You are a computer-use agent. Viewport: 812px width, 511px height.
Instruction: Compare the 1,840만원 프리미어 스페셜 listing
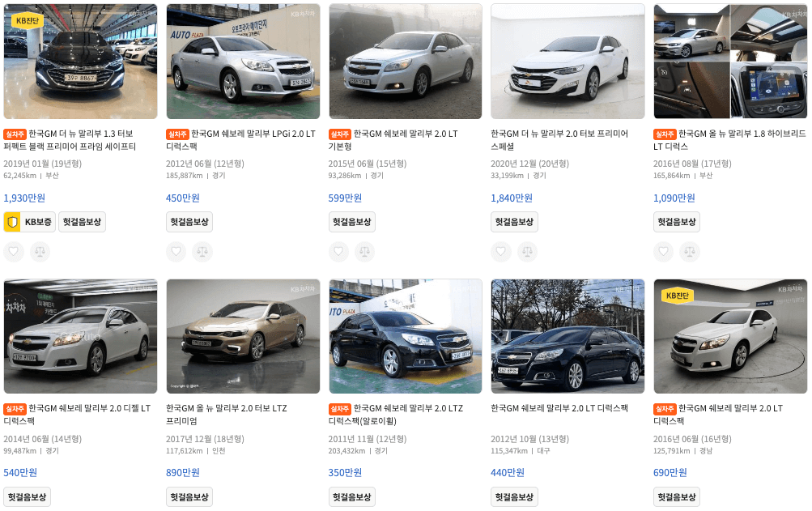click(x=527, y=251)
